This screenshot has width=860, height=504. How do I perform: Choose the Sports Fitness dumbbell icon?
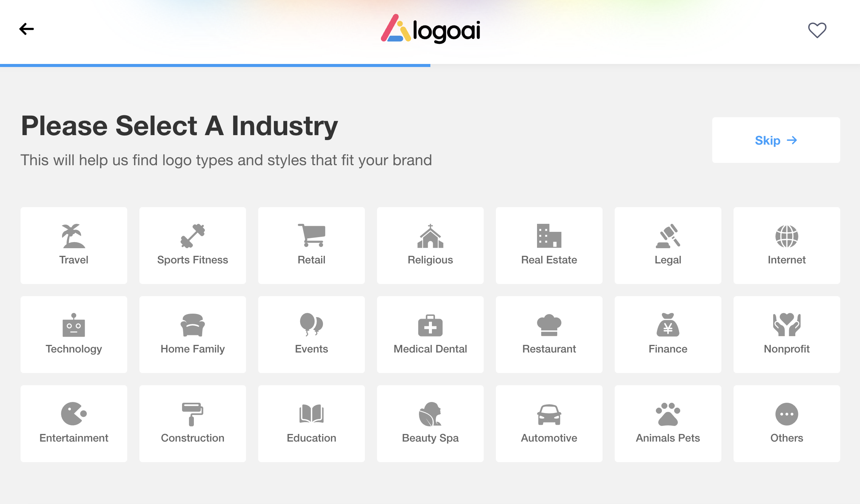point(192,236)
